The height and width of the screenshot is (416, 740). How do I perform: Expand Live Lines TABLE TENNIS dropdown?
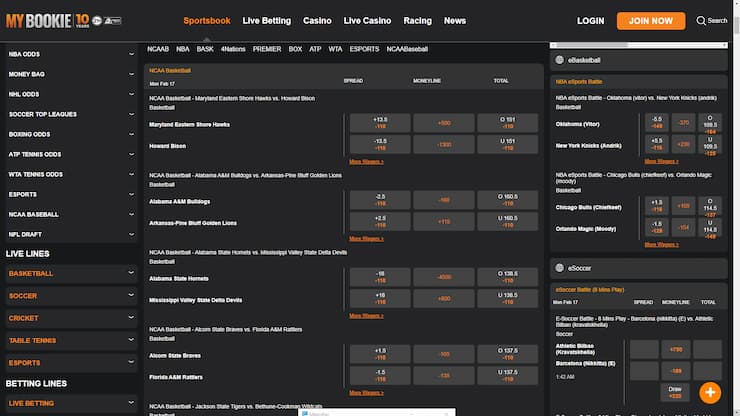point(71,340)
